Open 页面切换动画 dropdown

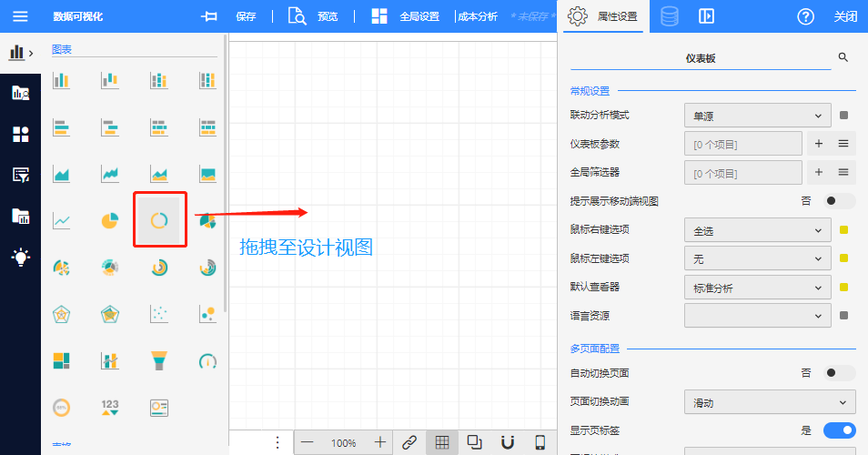pyautogui.click(x=769, y=401)
